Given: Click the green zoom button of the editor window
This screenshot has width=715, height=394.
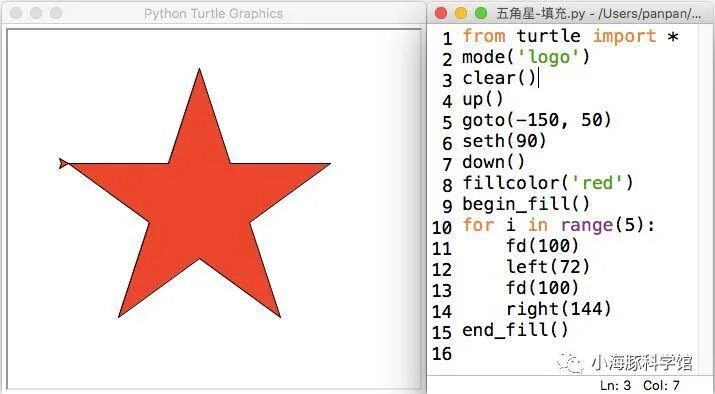Looking at the screenshot, I should [481, 13].
